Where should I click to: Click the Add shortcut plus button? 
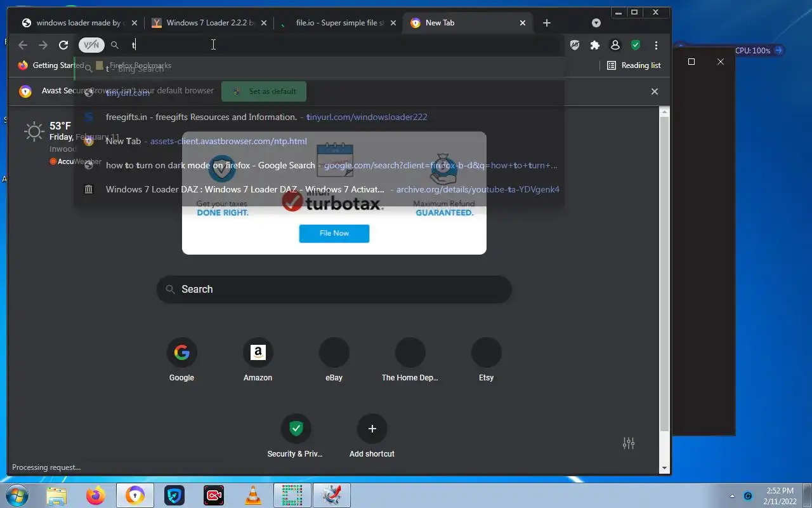(x=372, y=429)
